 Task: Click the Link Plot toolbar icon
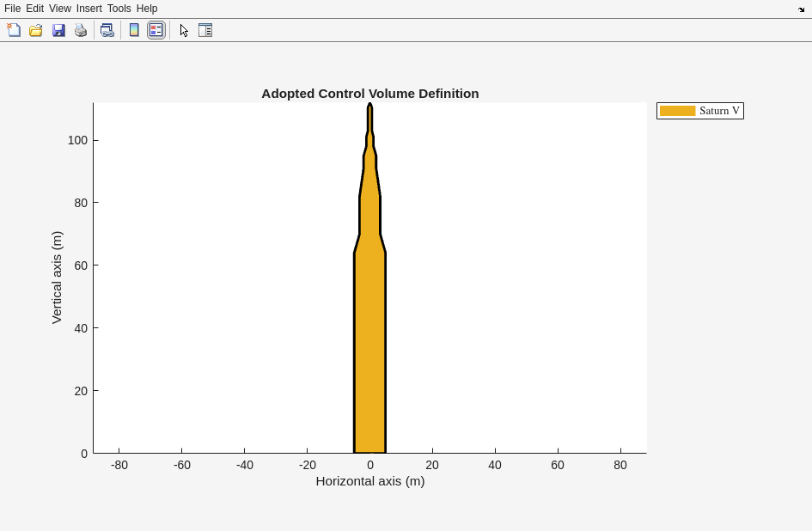pyautogui.click(x=107, y=30)
